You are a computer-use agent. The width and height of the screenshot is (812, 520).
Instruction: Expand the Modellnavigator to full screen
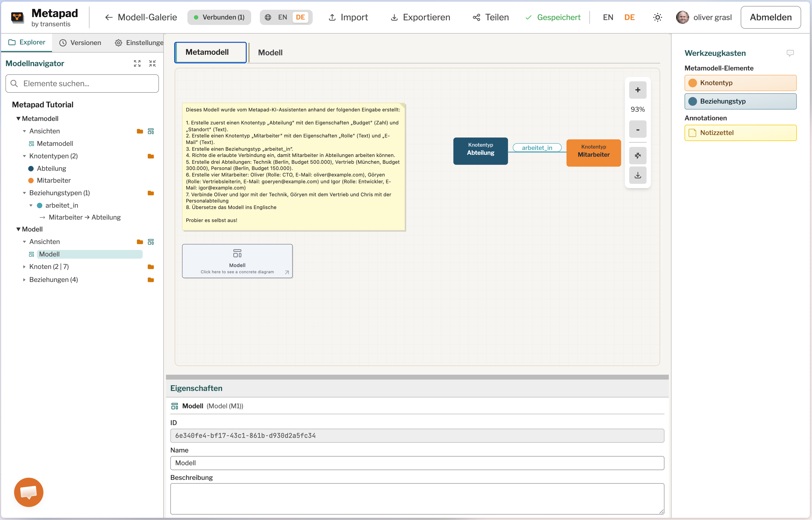click(137, 63)
